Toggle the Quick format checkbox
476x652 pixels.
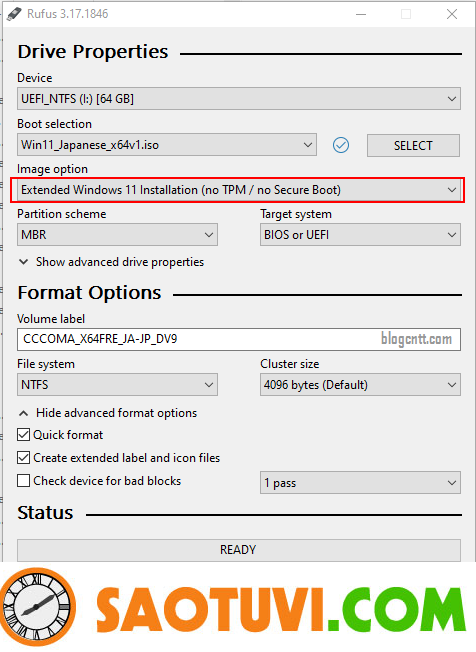(23, 435)
